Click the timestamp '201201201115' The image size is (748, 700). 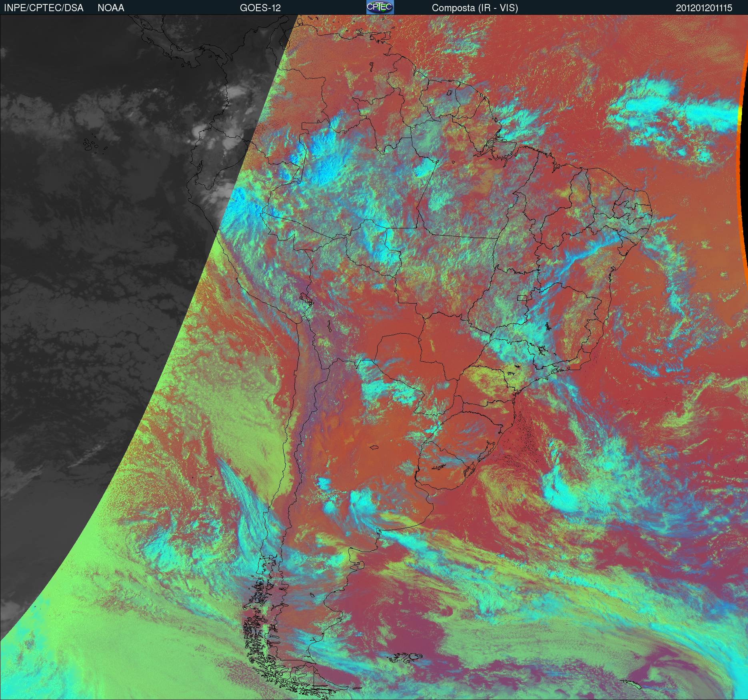pos(704,8)
